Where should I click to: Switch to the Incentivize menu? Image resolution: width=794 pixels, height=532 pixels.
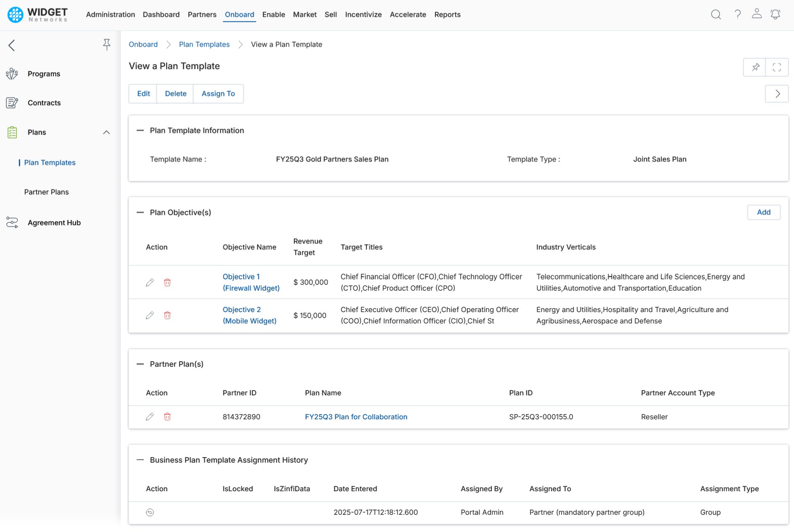pos(363,15)
